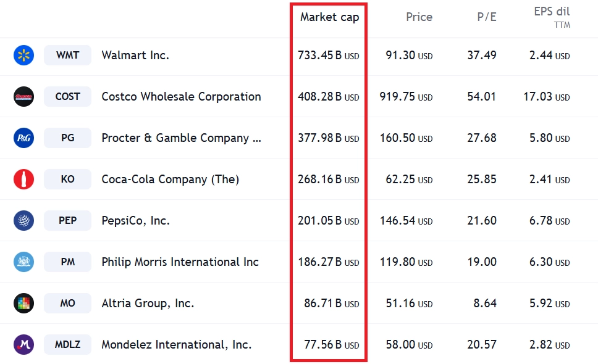598x364 pixels.
Task: Click the Philip Morris logo icon
Action: pos(23,262)
